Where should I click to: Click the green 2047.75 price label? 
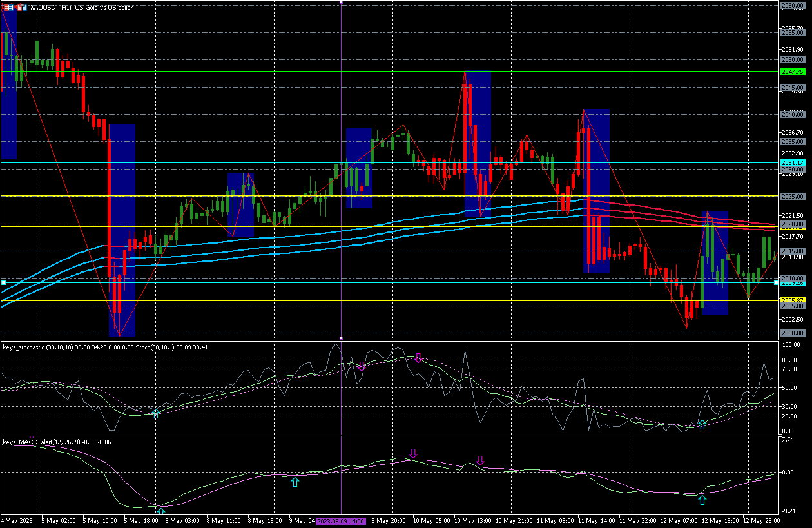[792, 72]
